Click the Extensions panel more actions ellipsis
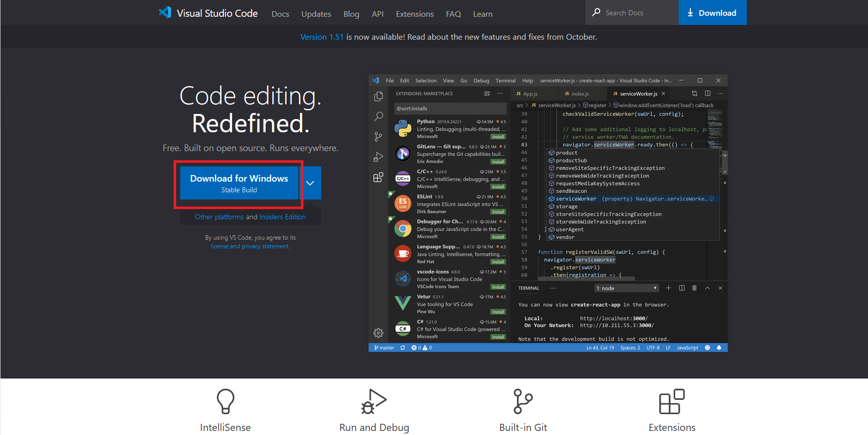 (500, 94)
